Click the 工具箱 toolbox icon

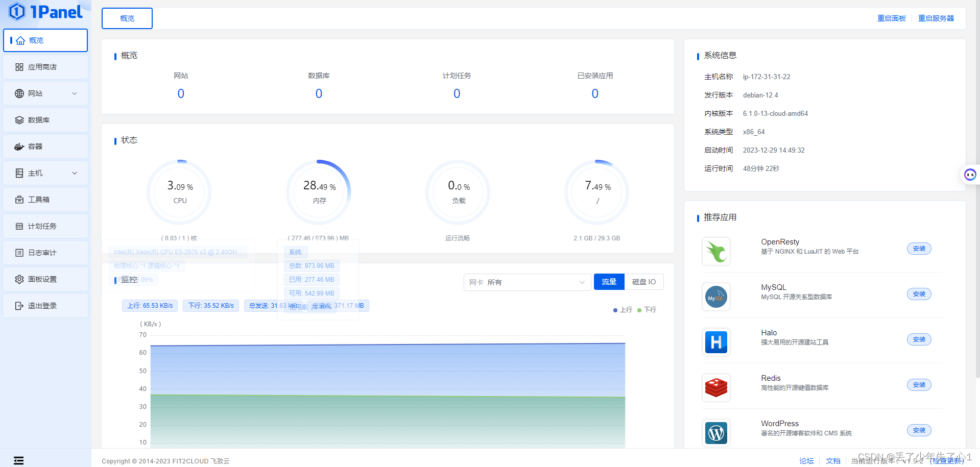pos(19,200)
